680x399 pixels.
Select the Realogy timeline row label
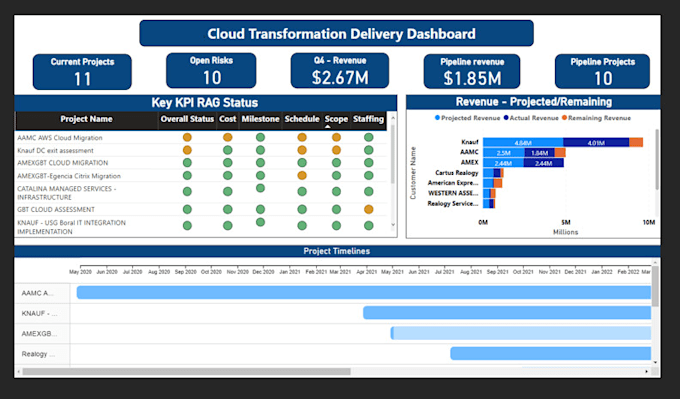pos(38,354)
